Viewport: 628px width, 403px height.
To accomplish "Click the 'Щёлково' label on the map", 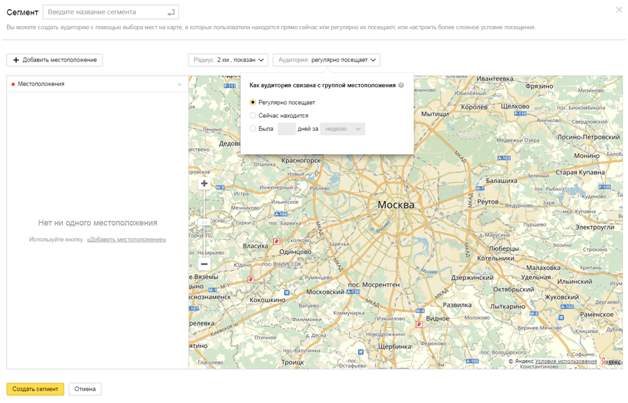I will 515,106.
